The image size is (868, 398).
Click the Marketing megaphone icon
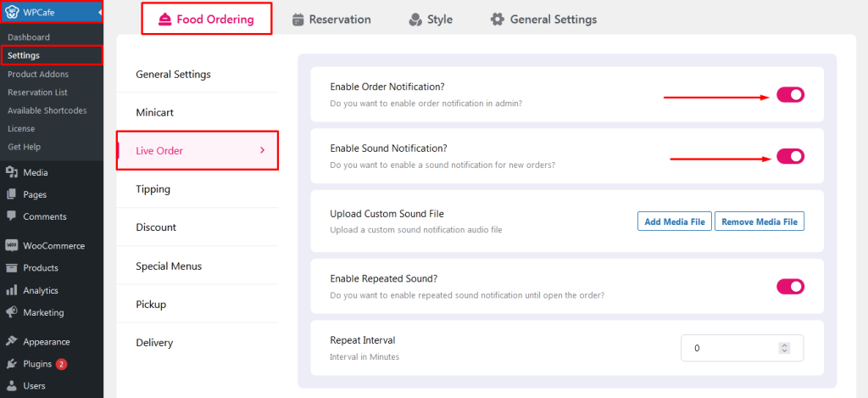coord(12,312)
